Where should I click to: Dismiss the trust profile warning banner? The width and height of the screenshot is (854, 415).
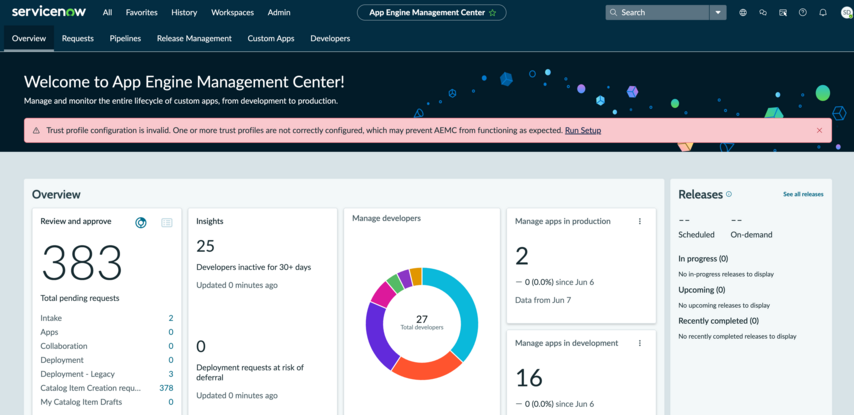click(x=820, y=131)
